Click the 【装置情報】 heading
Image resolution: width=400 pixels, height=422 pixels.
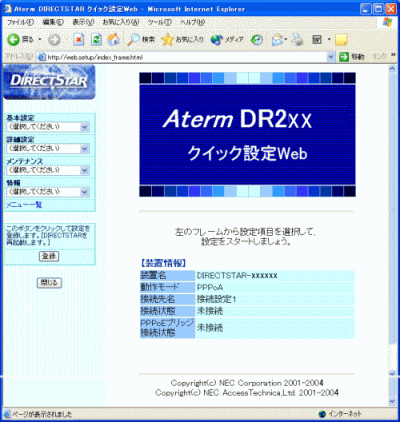(163, 263)
